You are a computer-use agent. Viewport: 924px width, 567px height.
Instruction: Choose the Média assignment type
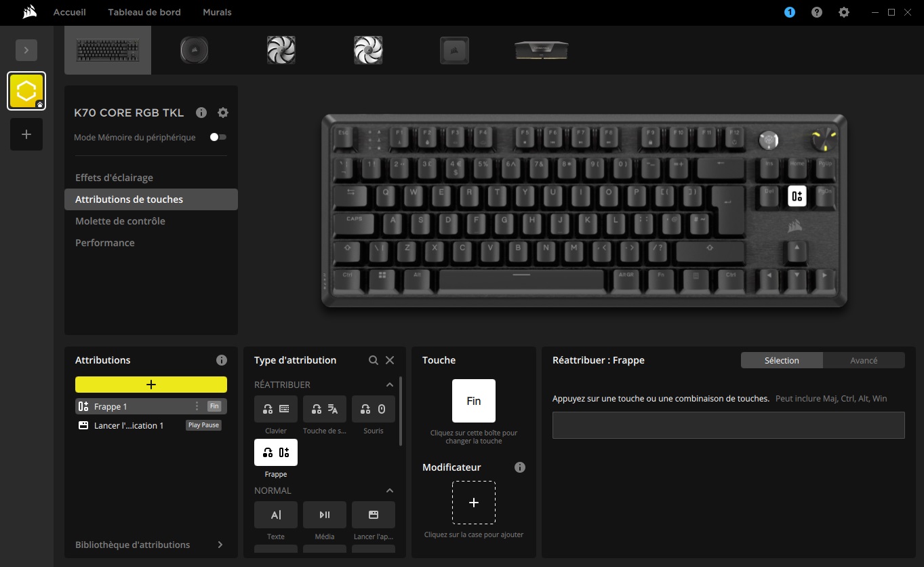(x=324, y=515)
